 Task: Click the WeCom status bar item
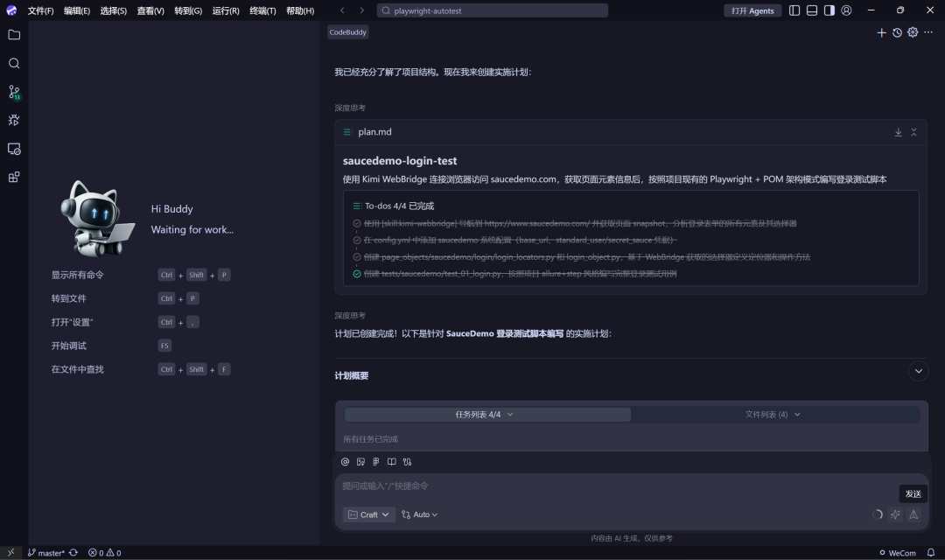(x=898, y=553)
